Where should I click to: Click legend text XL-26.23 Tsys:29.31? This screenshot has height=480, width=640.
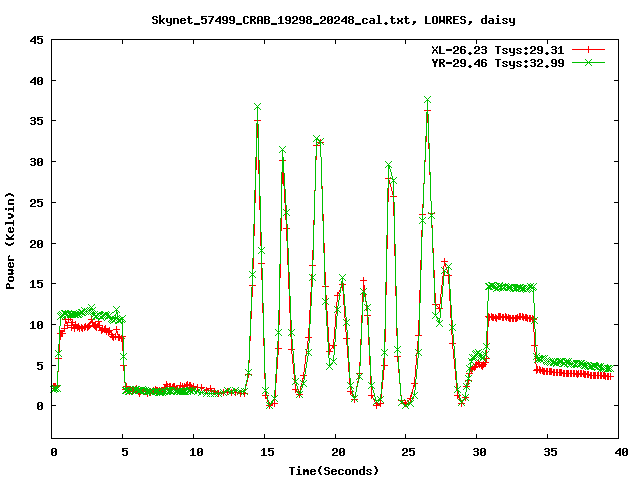pos(498,50)
